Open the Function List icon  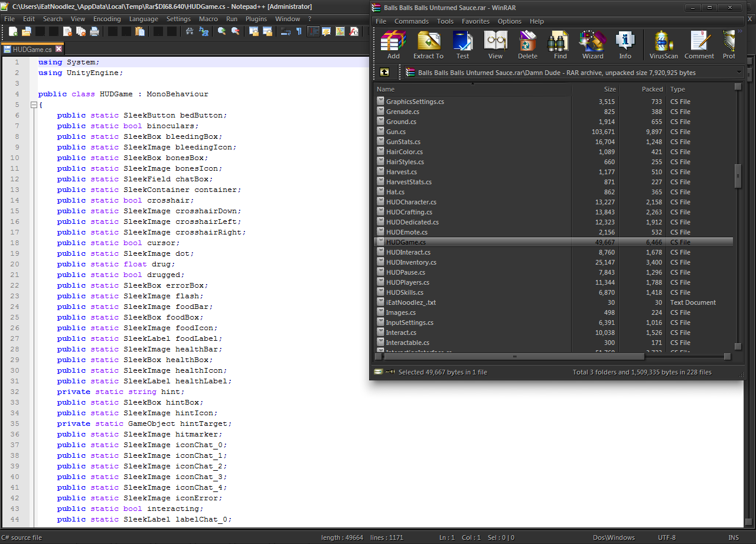[x=354, y=31]
